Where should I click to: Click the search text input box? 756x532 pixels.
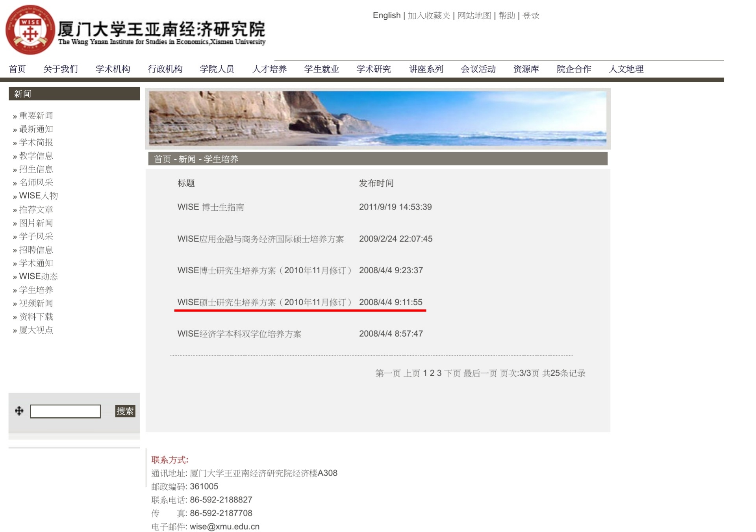tap(65, 411)
